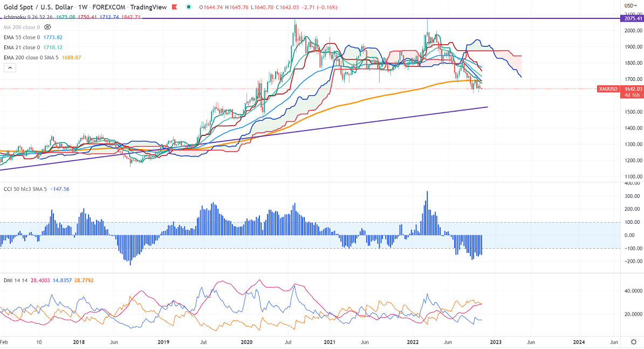Select the MA 200 close 0 legend

click(22, 27)
